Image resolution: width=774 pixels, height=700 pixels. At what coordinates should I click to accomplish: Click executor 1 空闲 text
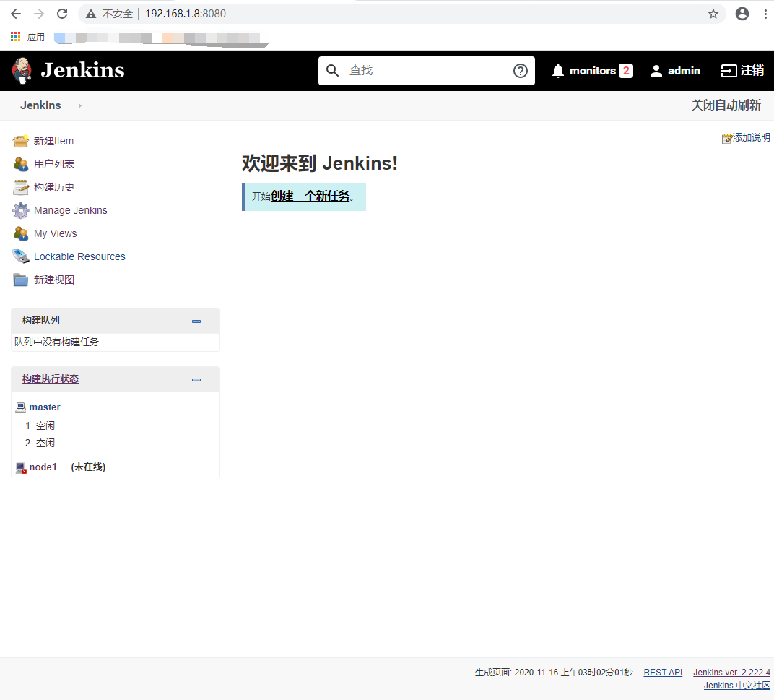point(45,425)
